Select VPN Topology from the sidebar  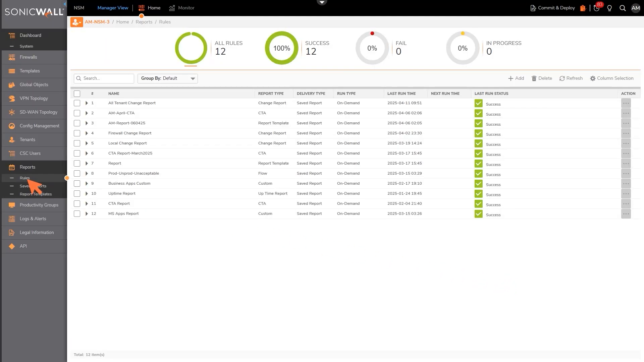34,98
